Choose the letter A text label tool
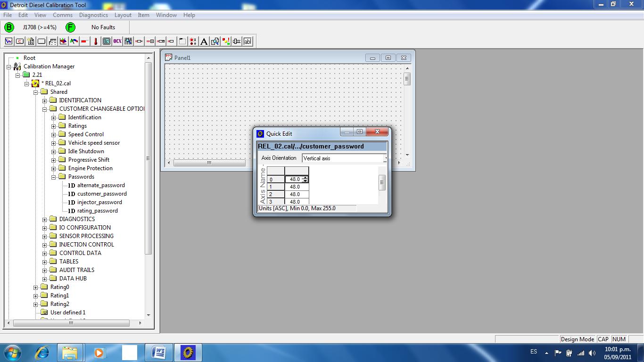Viewport: 644px width, 362px height. tap(204, 41)
